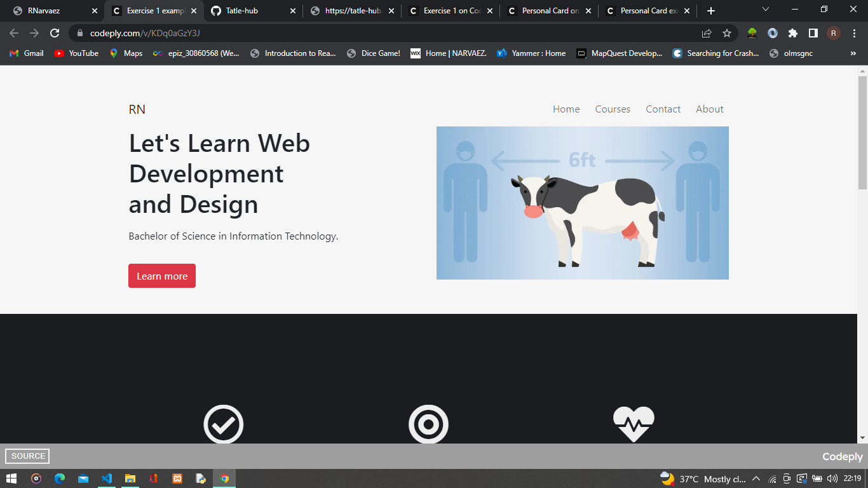This screenshot has width=868, height=488.
Task: Click the heartbeat heart icon
Action: 634,424
